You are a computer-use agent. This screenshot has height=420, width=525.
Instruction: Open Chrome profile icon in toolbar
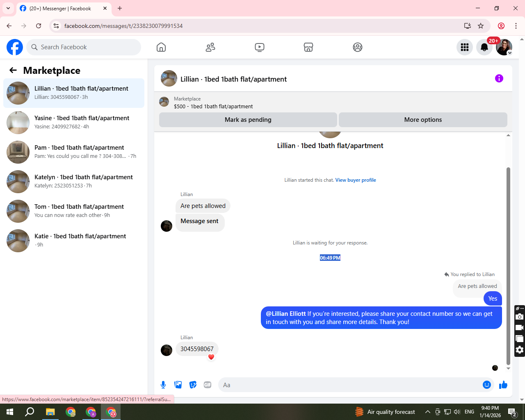(x=501, y=26)
